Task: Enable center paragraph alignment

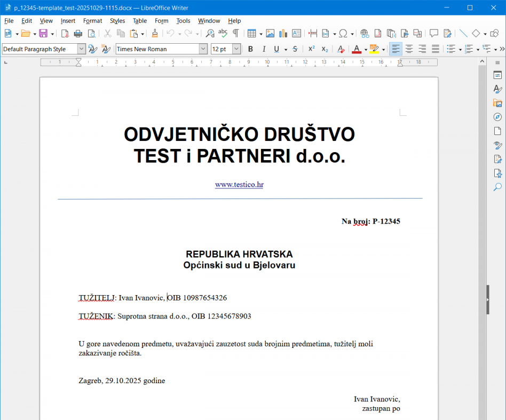Action: (x=409, y=49)
